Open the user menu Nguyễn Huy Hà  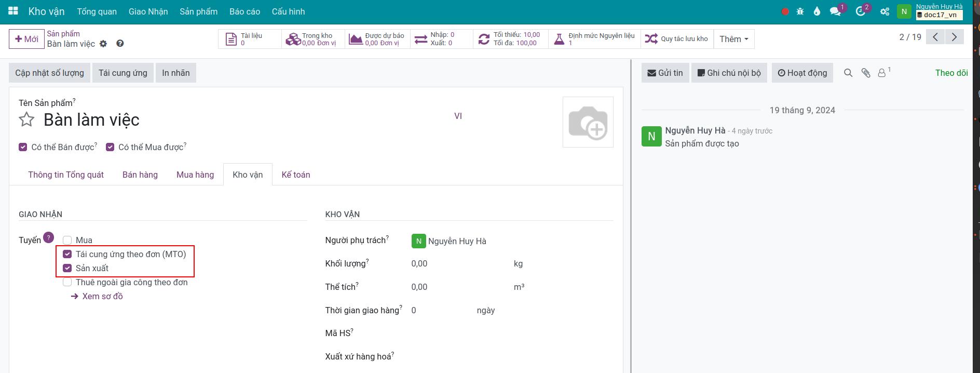coord(930,11)
